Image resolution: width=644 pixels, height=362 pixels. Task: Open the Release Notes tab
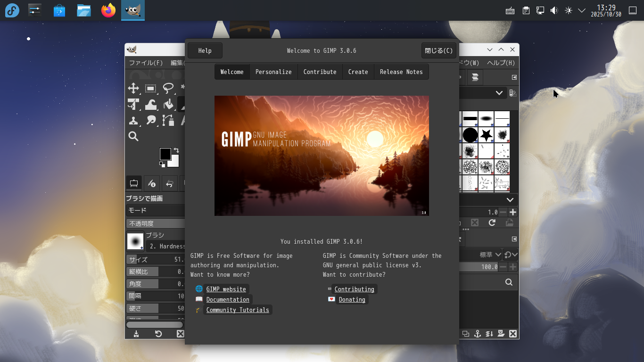[401, 72]
